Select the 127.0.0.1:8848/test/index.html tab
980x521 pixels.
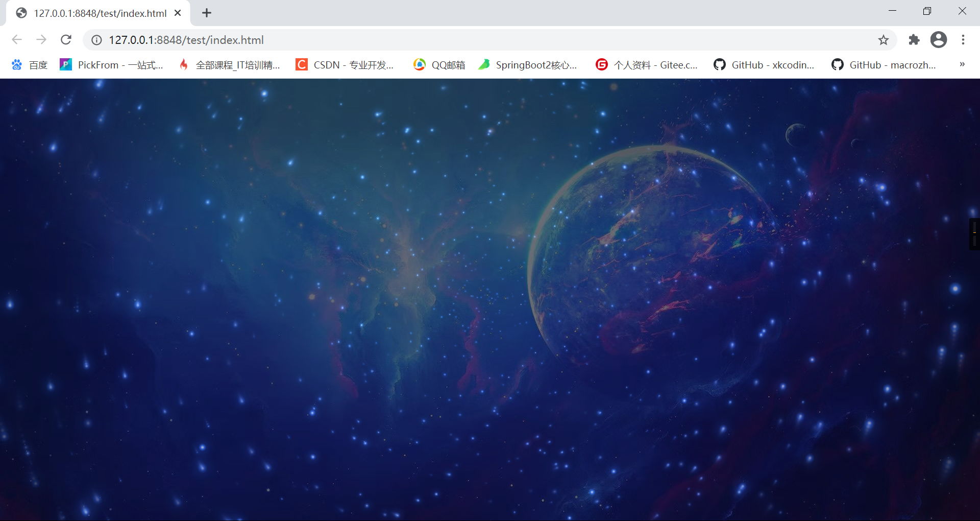click(98, 13)
